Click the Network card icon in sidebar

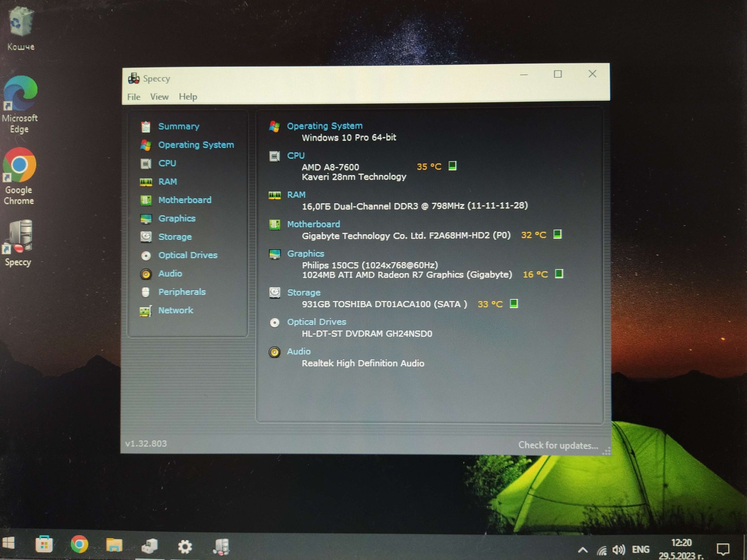[x=146, y=311]
